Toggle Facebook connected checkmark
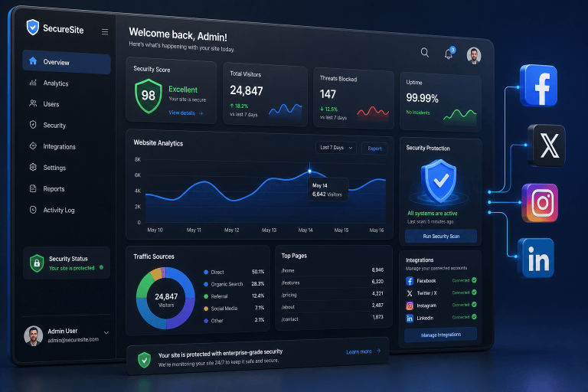Viewport: 588px width, 392px height. pyautogui.click(x=474, y=280)
